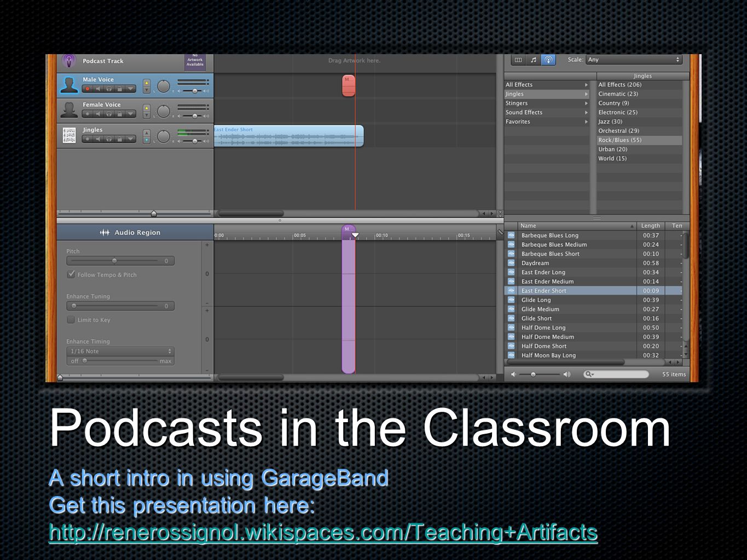Solo the Jingles track with headphones

[x=109, y=139]
